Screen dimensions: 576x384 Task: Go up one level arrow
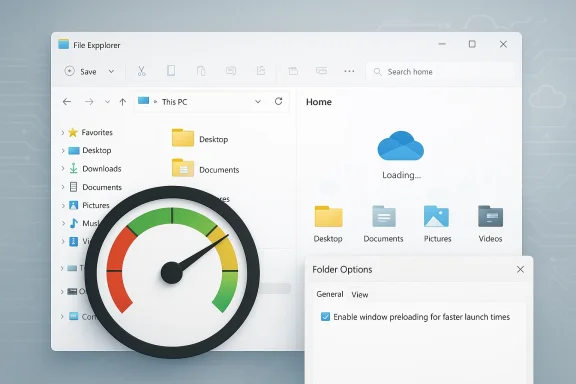(123, 102)
